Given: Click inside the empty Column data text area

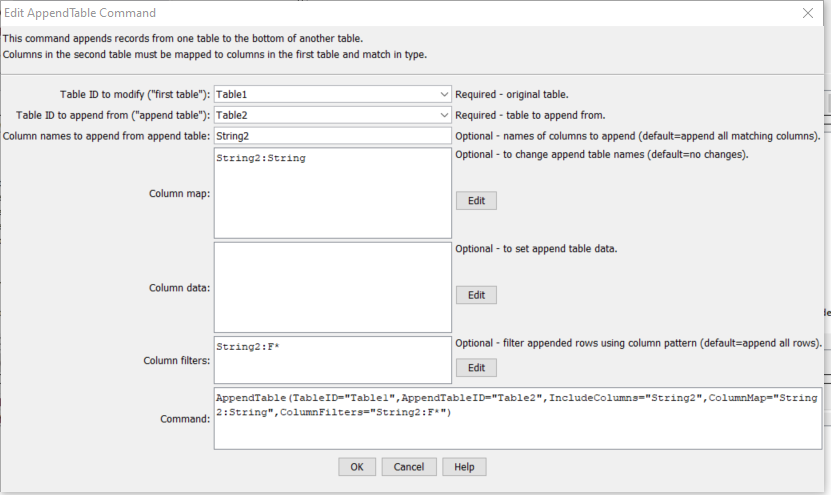Looking at the screenshot, I should tap(332, 287).
